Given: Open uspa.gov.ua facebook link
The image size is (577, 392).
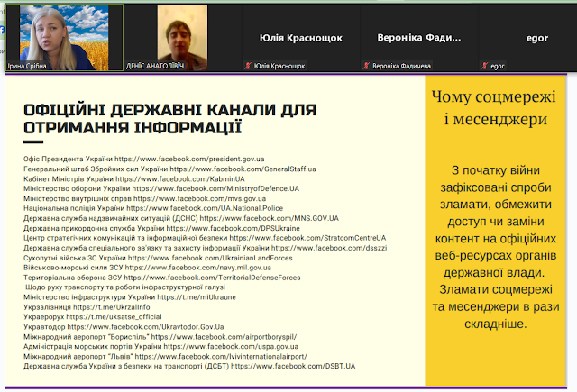Looking at the screenshot, I should pyautogui.click(x=231, y=346).
